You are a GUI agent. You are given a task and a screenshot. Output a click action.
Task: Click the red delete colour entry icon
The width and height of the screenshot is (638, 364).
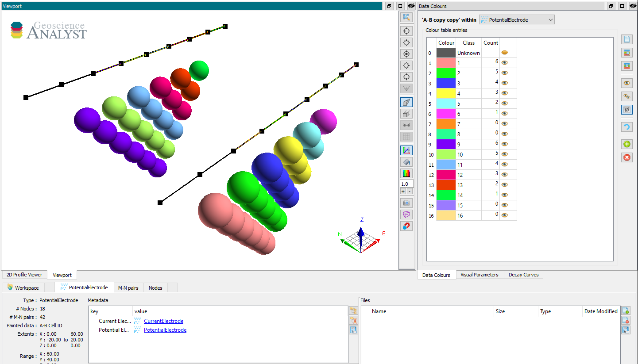coord(626,157)
